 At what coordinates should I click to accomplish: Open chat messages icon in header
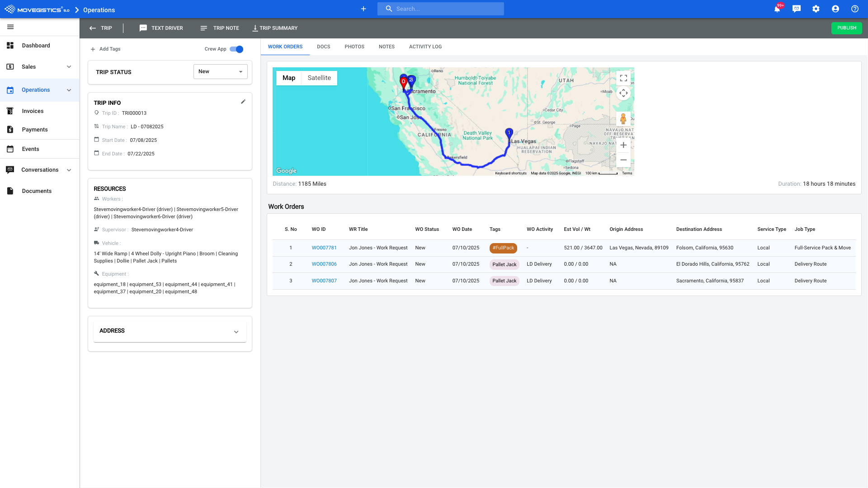pyautogui.click(x=797, y=9)
